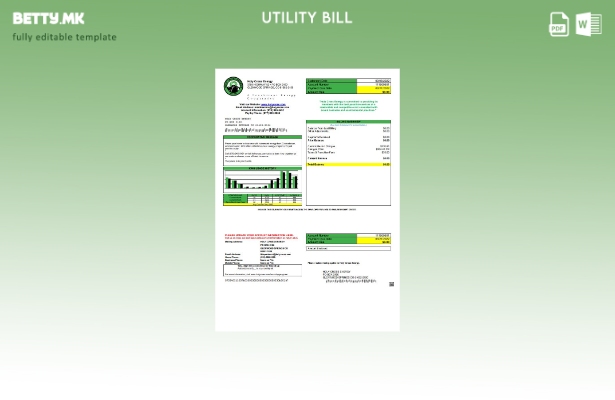Click the green italic mission statement text
The image size is (615, 400).
(x=348, y=105)
